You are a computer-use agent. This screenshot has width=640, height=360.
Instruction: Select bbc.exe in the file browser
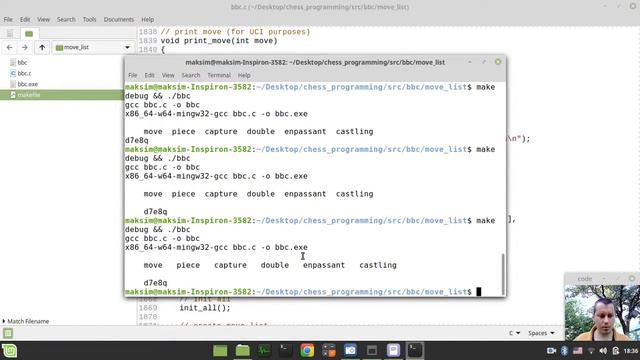click(x=27, y=84)
